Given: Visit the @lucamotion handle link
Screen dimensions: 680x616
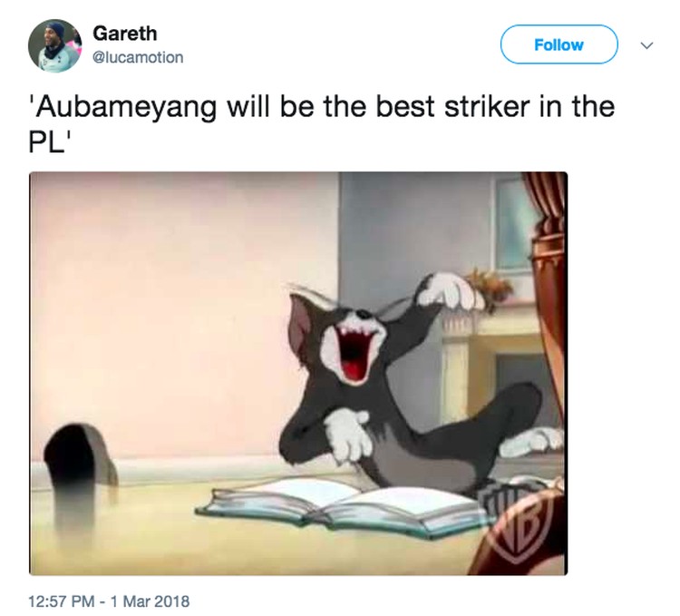Looking at the screenshot, I should click(x=138, y=57).
